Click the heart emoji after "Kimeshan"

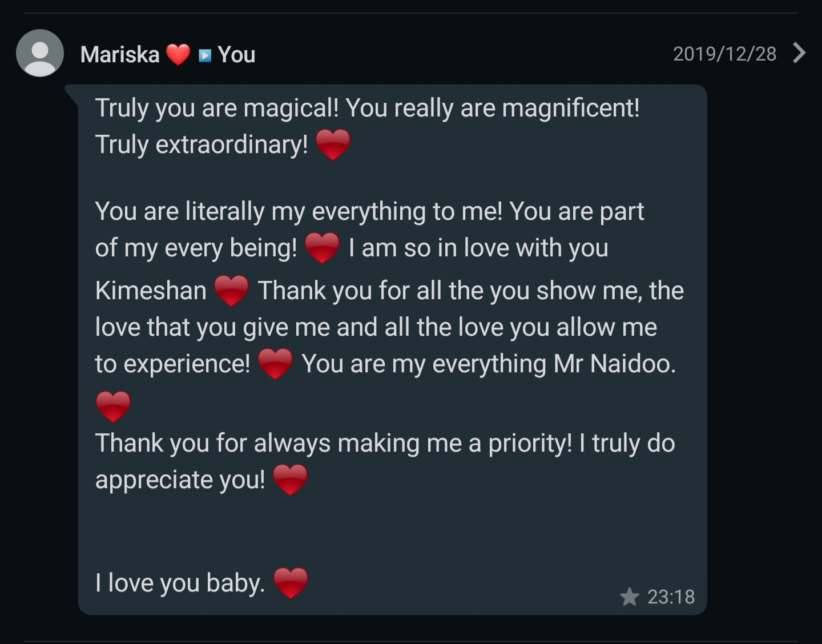[231, 290]
